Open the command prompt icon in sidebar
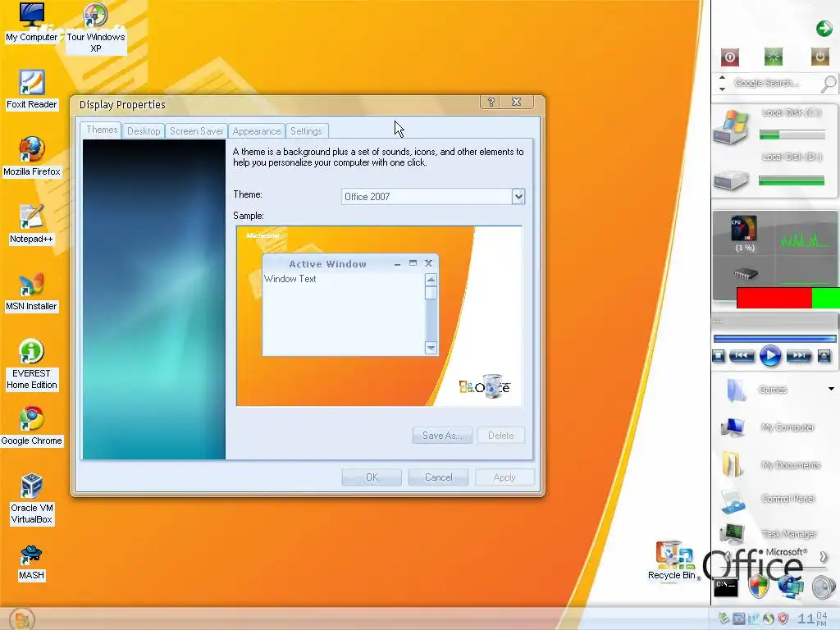The width and height of the screenshot is (840, 630). [726, 587]
